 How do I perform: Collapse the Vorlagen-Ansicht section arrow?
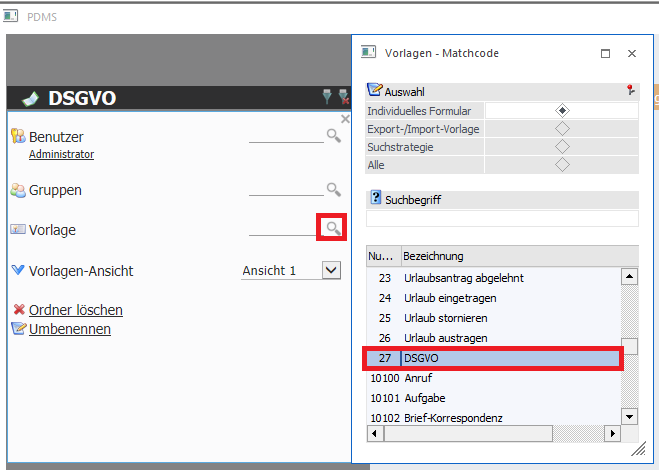coord(19,270)
